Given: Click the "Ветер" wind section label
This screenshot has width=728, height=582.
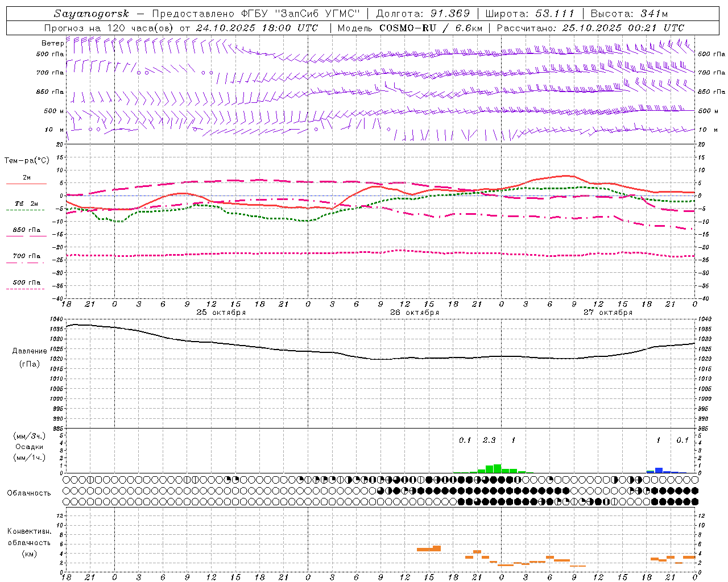Looking at the screenshot, I should tap(52, 43).
